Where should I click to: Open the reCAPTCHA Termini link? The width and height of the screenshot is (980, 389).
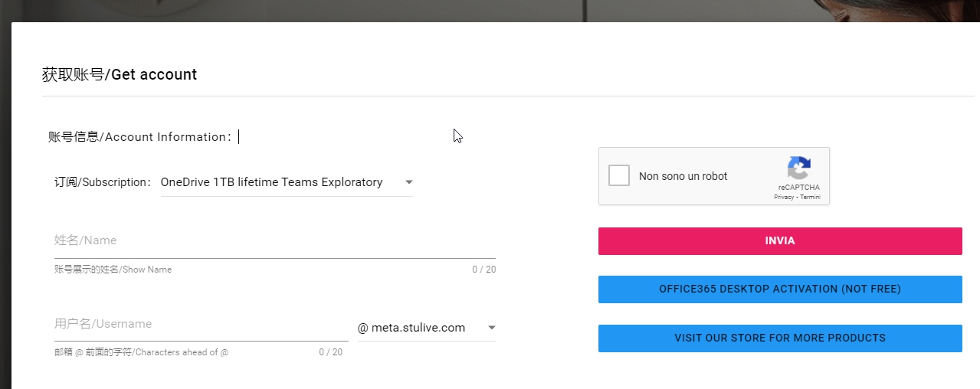811,197
